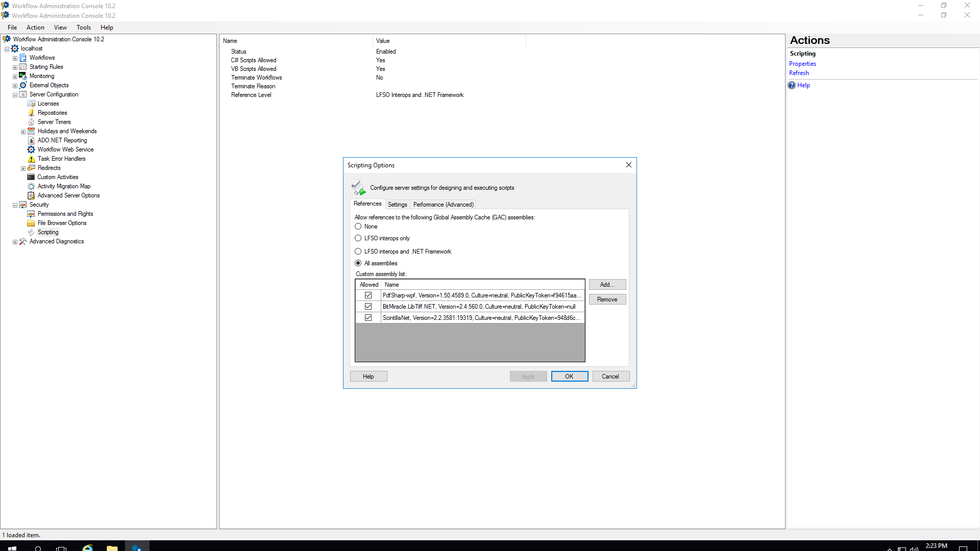Viewport: 980px width, 551px height.
Task: Uncheck the PdfSharp-wpf assembly checkbox
Action: click(x=368, y=295)
